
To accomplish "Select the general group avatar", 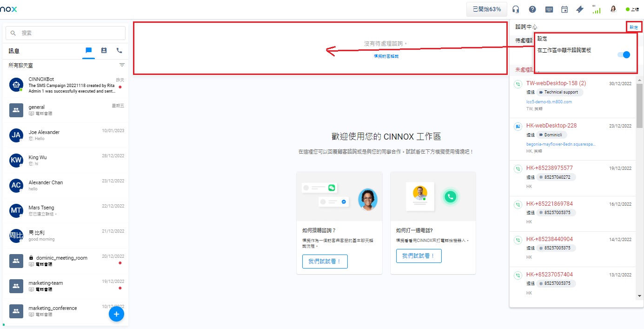I will click(16, 110).
